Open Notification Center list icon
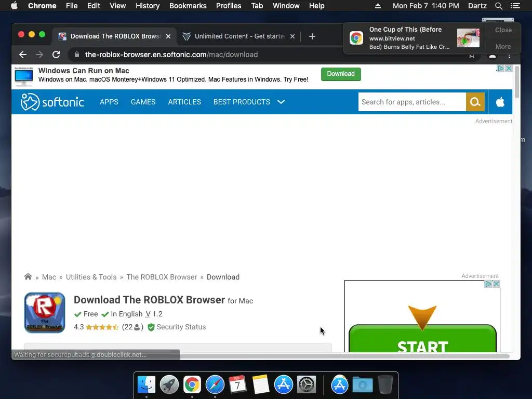Image resolution: width=532 pixels, height=399 pixels. click(515, 6)
